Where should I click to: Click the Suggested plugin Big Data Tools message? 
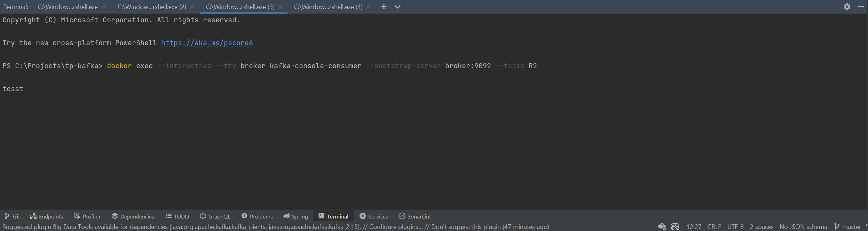tap(181, 227)
